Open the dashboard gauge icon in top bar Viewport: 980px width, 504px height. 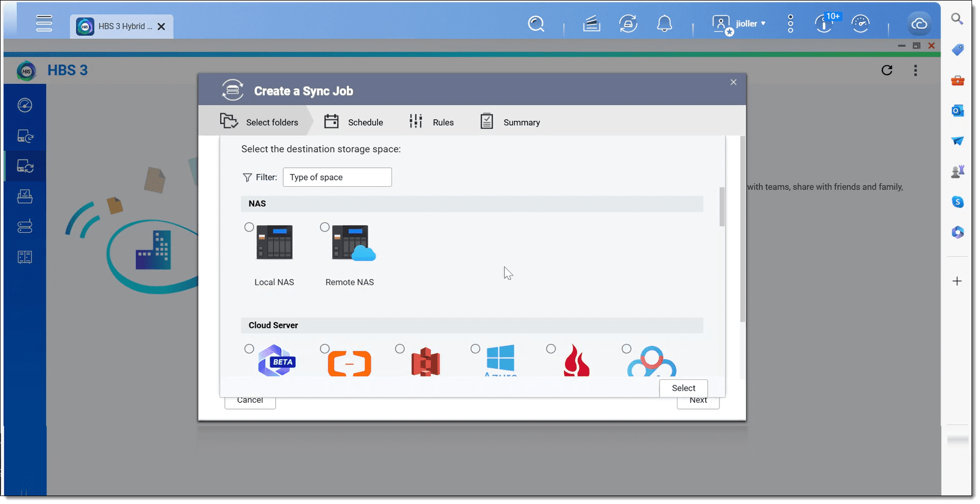(860, 24)
